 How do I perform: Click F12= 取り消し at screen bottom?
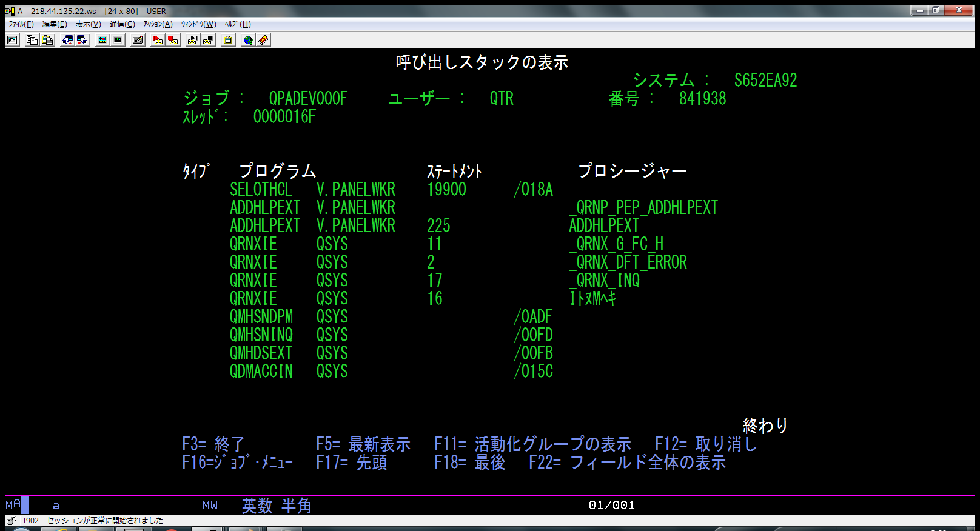[706, 444]
